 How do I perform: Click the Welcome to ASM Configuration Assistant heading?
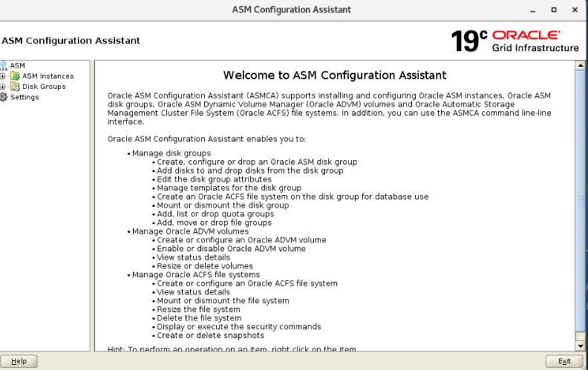click(x=335, y=76)
